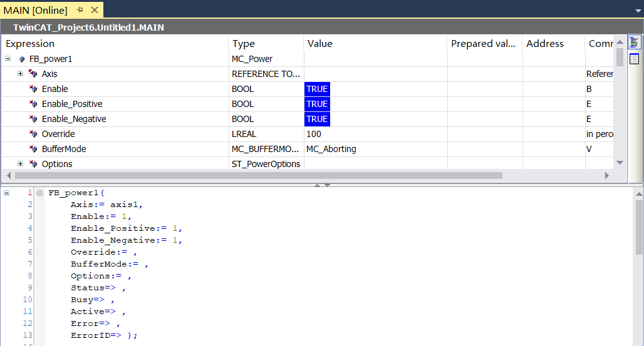The height and width of the screenshot is (346, 644).
Task: Click the Prepared value column header
Action: (x=484, y=44)
